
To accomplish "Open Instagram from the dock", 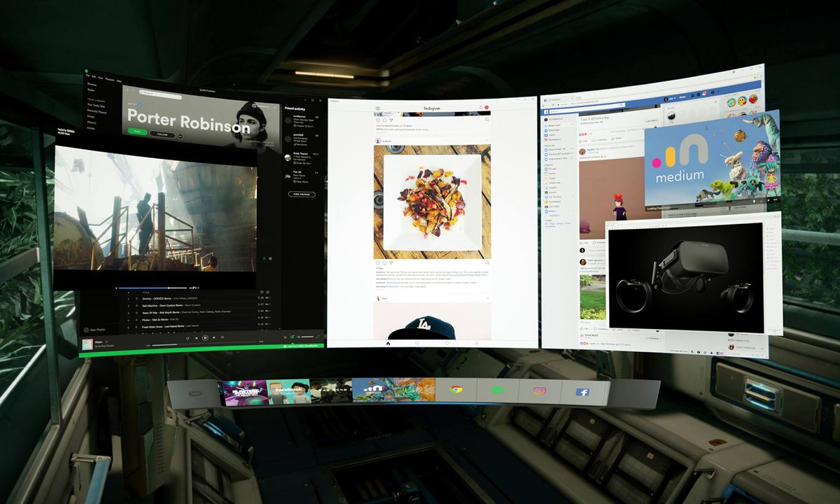I will [540, 391].
